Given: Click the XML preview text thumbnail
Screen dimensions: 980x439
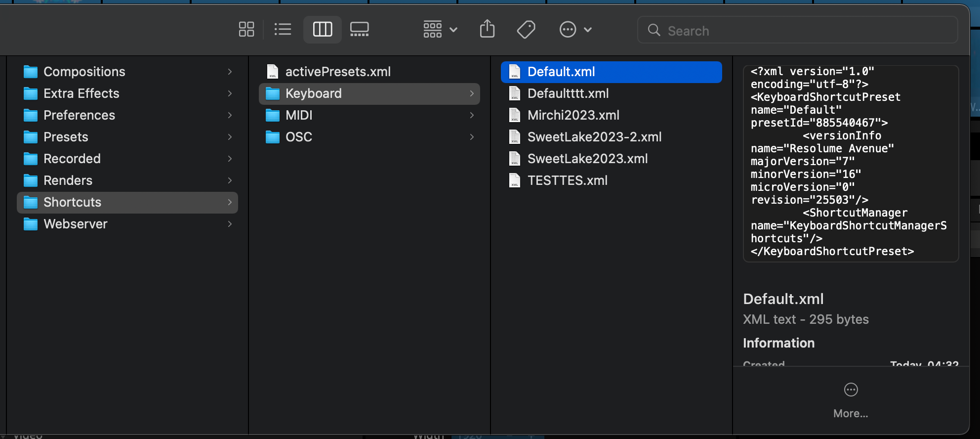Looking at the screenshot, I should pyautogui.click(x=851, y=163).
